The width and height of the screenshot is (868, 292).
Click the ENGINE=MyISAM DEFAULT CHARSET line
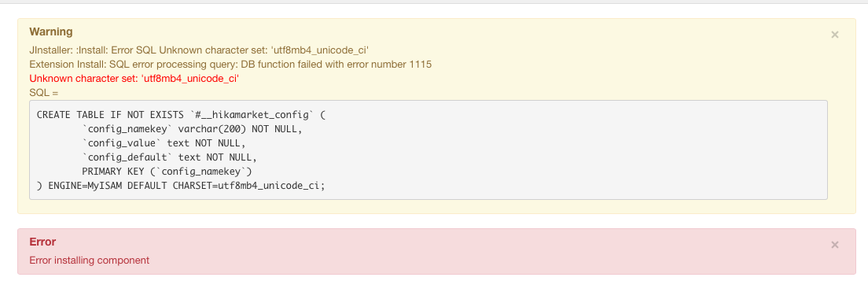coord(181,186)
